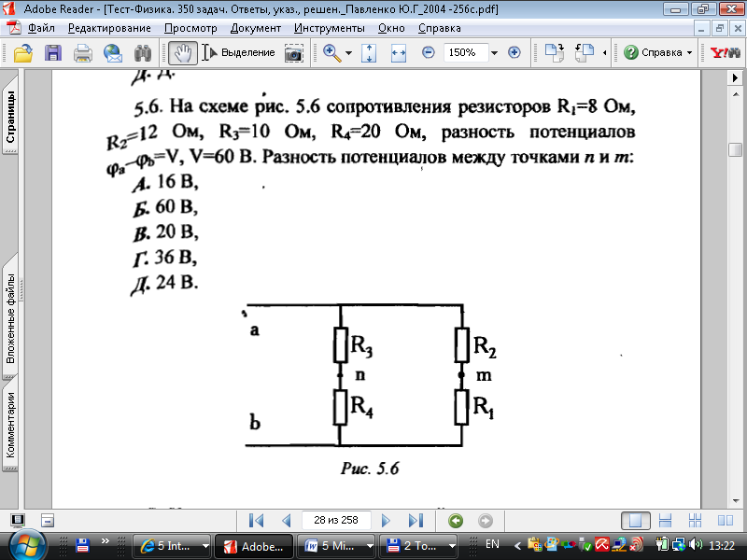747x560 pixels.
Task: Open the Файл menu
Action: pyautogui.click(x=41, y=28)
